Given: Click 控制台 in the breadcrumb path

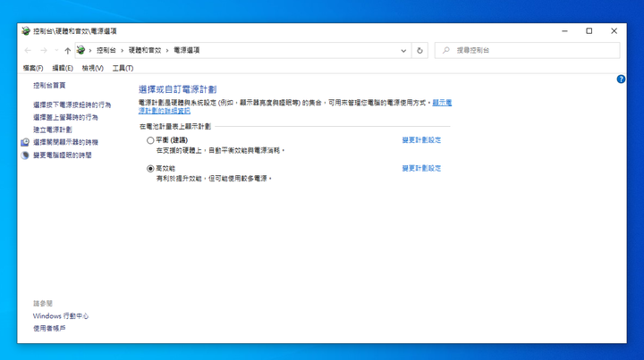Looking at the screenshot, I should point(106,50).
